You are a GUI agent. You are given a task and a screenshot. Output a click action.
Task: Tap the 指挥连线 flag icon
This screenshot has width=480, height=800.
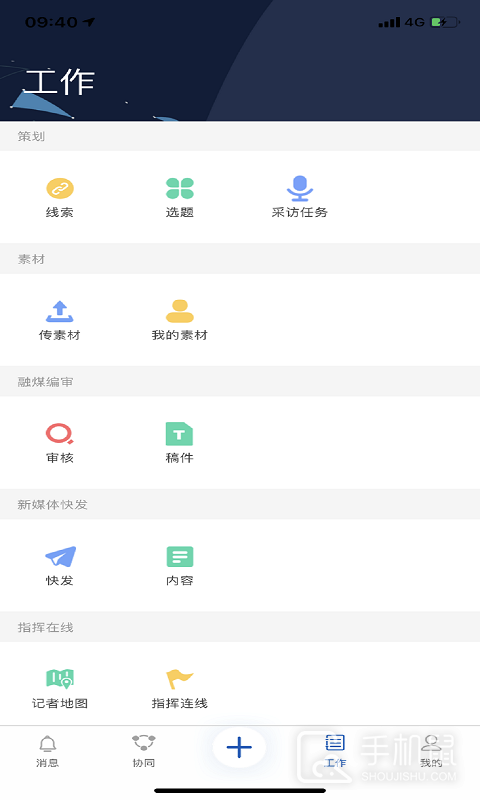(180, 679)
